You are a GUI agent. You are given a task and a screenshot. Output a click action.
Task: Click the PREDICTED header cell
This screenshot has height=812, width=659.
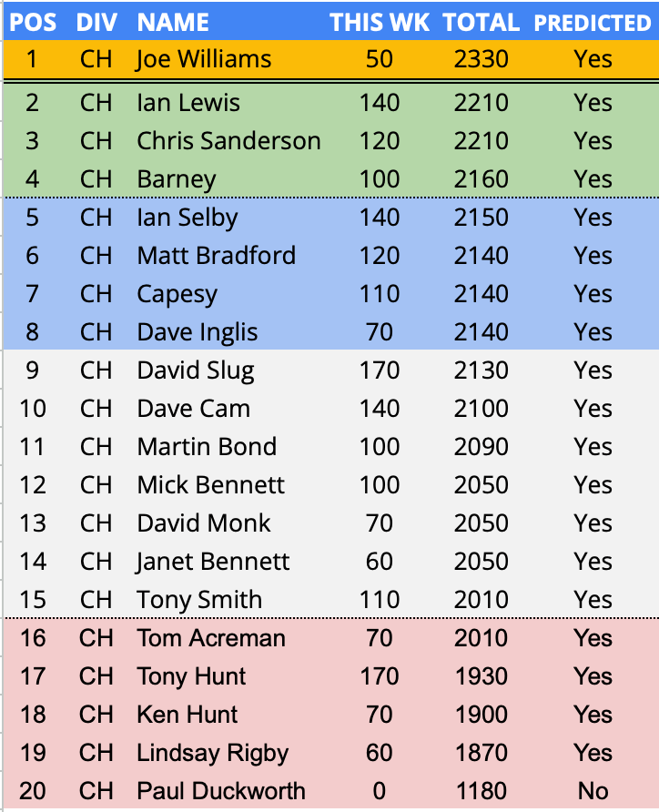point(593,22)
